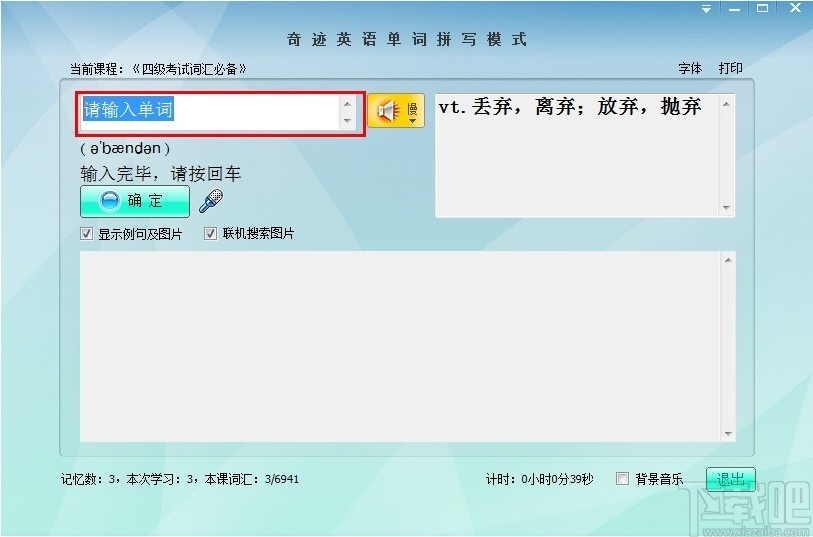Click the 本课词汇: 3/6941 status text
The image size is (813, 537).
pos(251,479)
